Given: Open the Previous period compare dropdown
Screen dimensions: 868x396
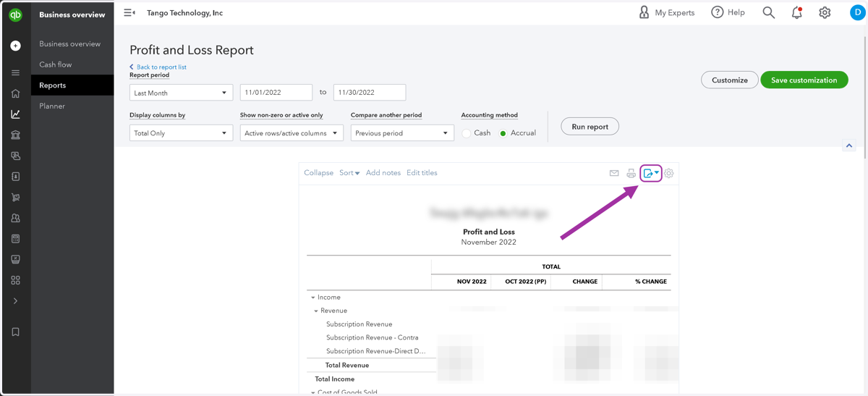Looking at the screenshot, I should pos(402,133).
